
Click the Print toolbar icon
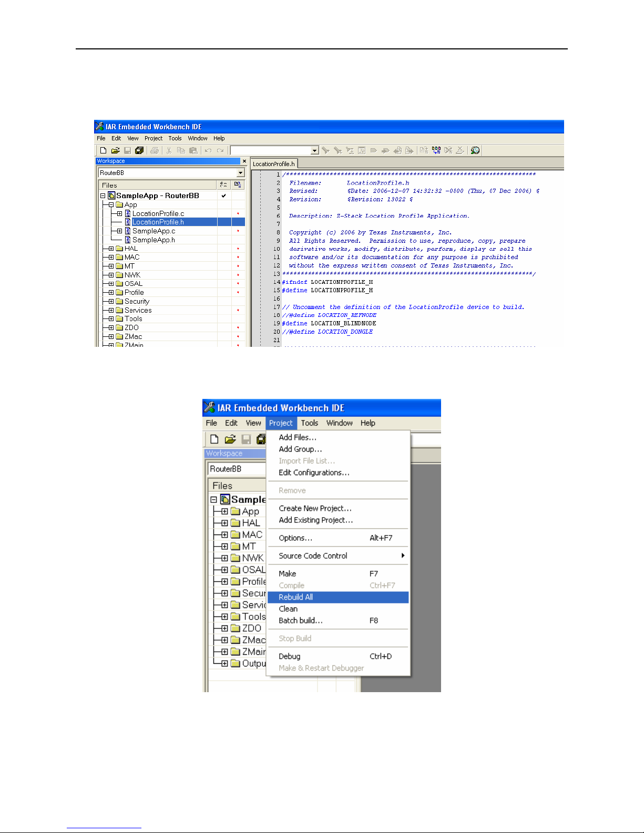[155, 150]
